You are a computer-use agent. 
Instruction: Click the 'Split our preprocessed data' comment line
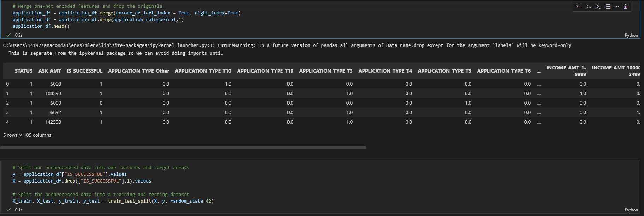pyautogui.click(x=101, y=168)
